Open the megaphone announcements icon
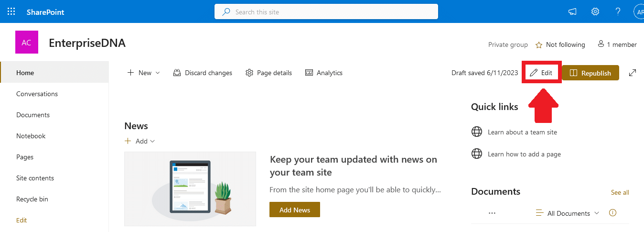 572,12
